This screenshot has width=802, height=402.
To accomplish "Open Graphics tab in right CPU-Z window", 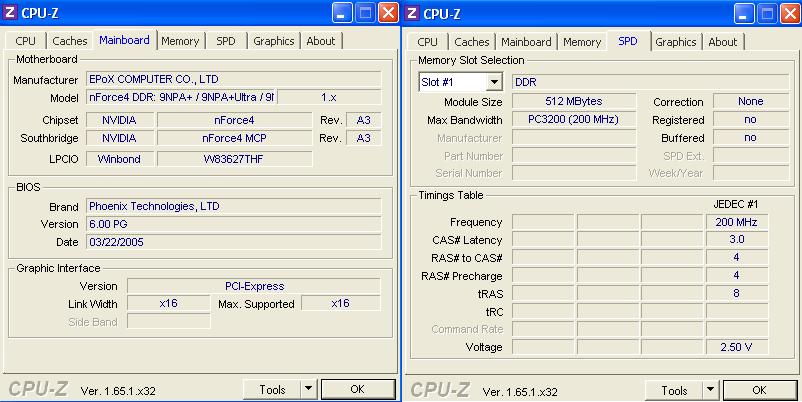I will (676, 42).
